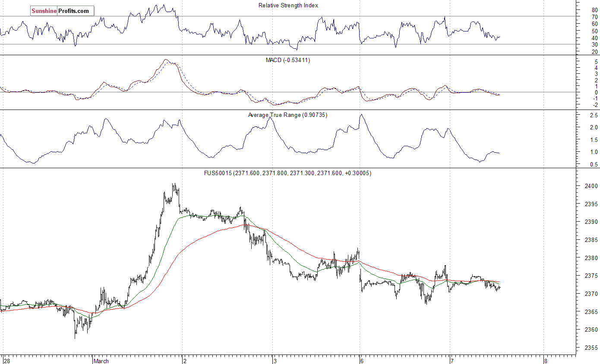Click the RSI axis value 70
The image size is (600, 364).
pos(594,17)
